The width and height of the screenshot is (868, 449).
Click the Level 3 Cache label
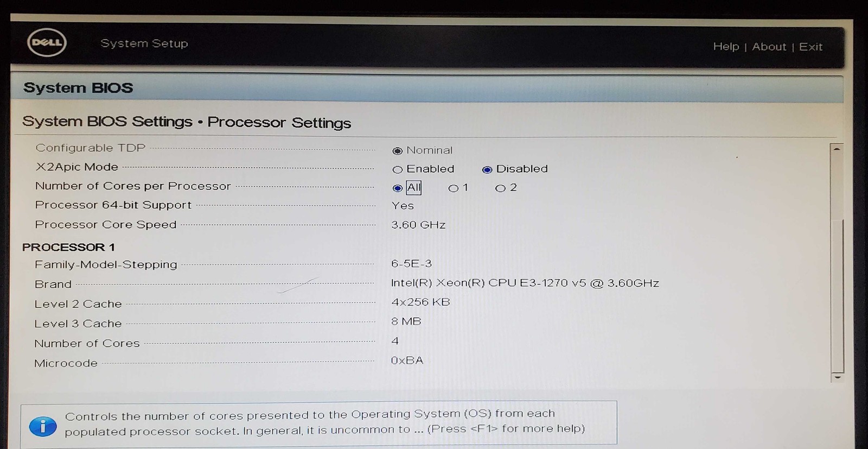click(x=78, y=324)
